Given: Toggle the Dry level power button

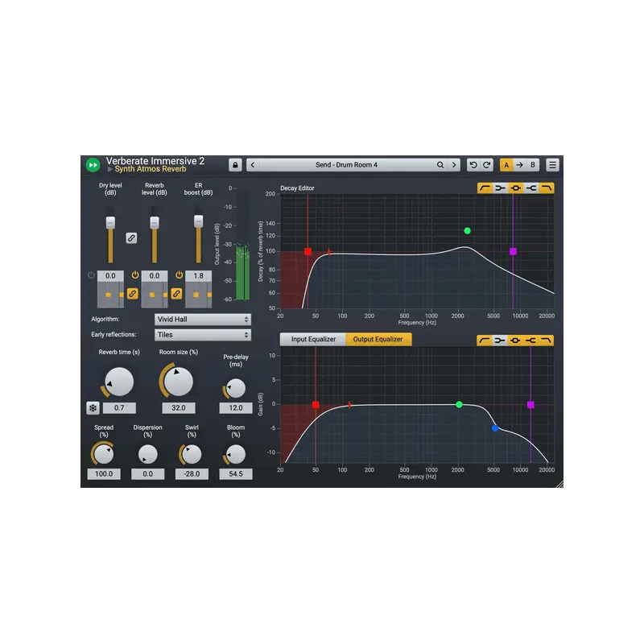Looking at the screenshot, I should (91, 275).
